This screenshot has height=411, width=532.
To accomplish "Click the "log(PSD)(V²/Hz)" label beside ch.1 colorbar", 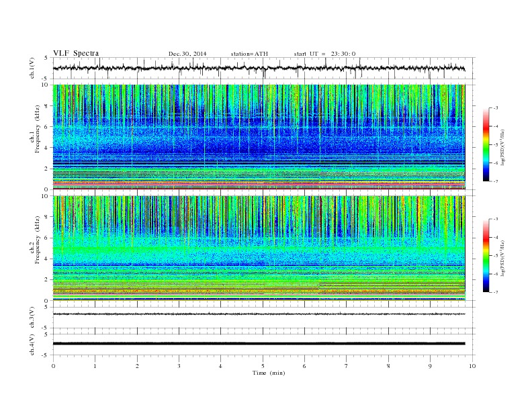I will tap(502, 148).
